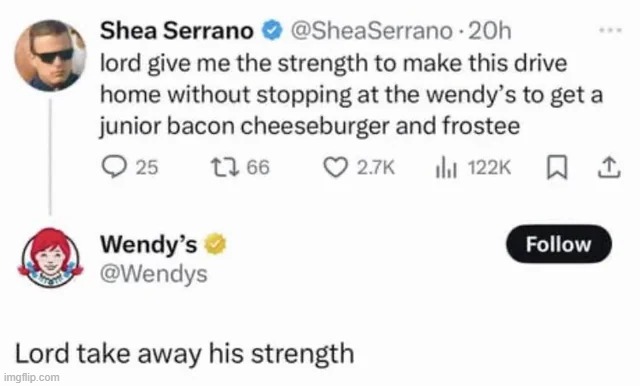
Task: Click the Shea Serrano display name
Action: click(177, 31)
